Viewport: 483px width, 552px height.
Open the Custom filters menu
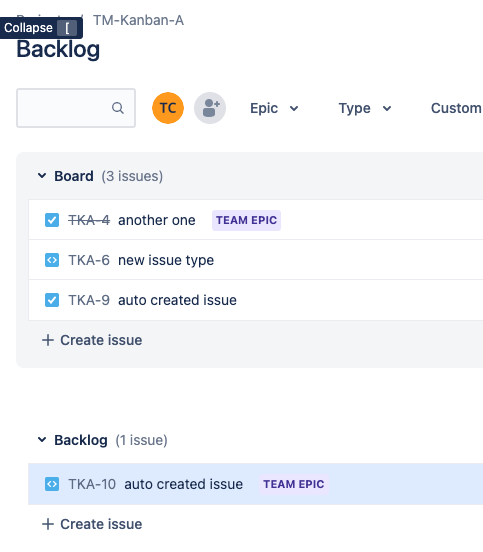click(456, 108)
